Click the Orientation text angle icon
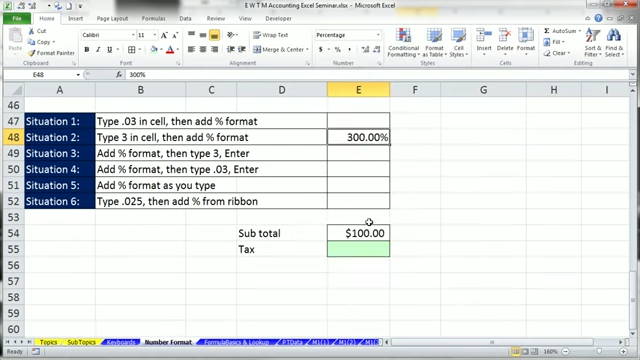Viewport: 640px width, 360px height. pyautogui.click(x=231, y=35)
